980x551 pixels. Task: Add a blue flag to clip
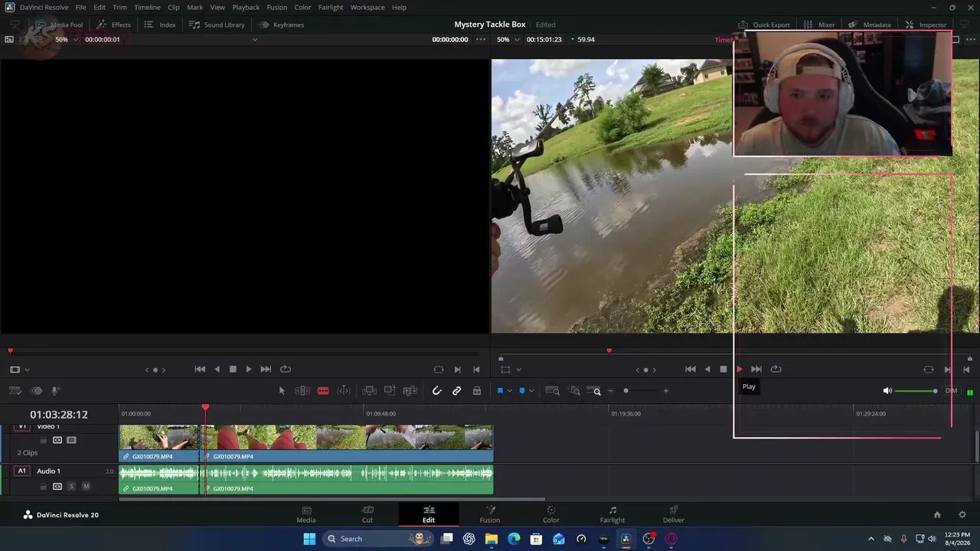(x=500, y=391)
